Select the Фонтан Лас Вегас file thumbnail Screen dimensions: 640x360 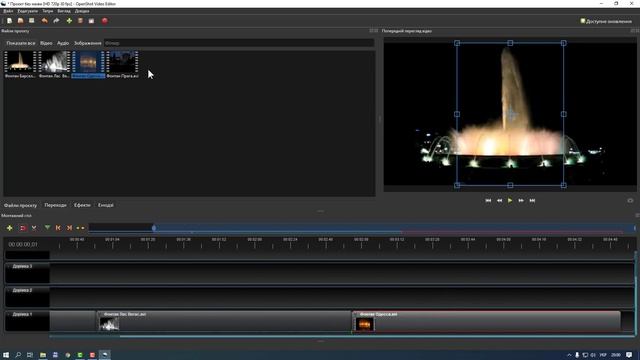(x=54, y=64)
